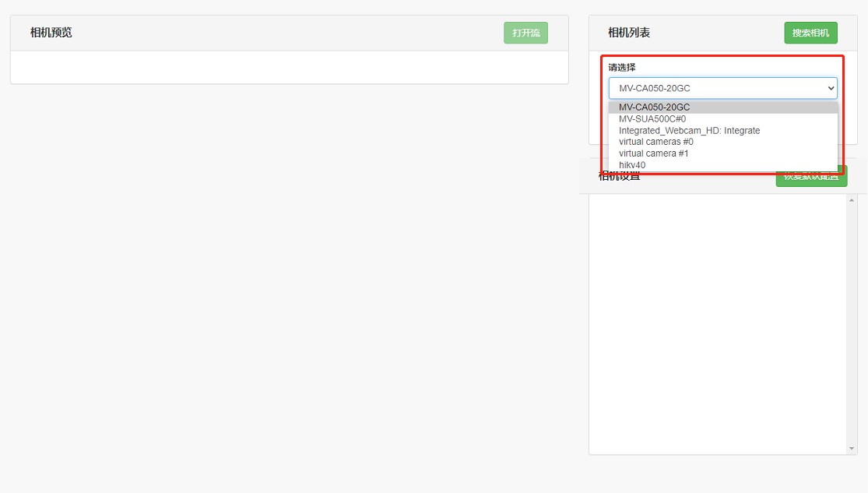Choose virtual camera #1 from the list

[653, 153]
